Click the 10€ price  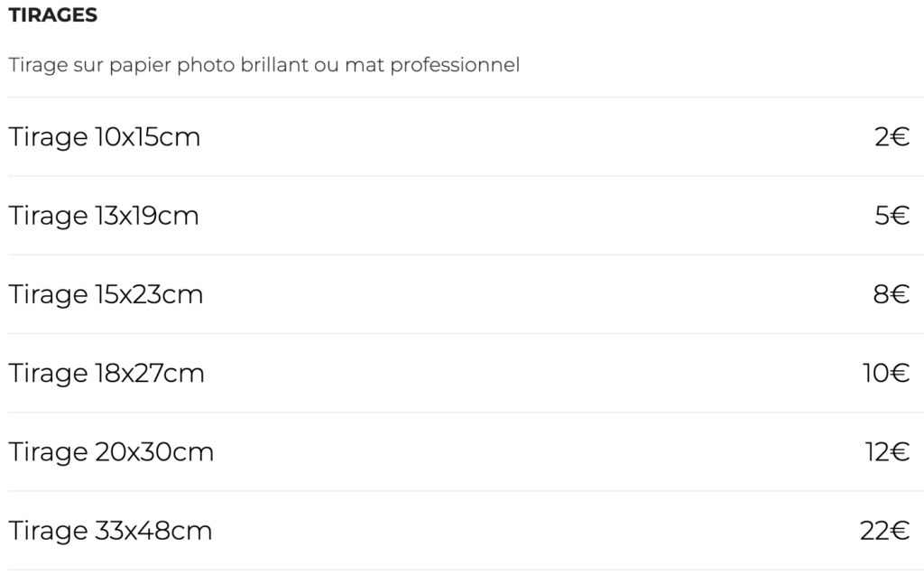click(x=886, y=373)
